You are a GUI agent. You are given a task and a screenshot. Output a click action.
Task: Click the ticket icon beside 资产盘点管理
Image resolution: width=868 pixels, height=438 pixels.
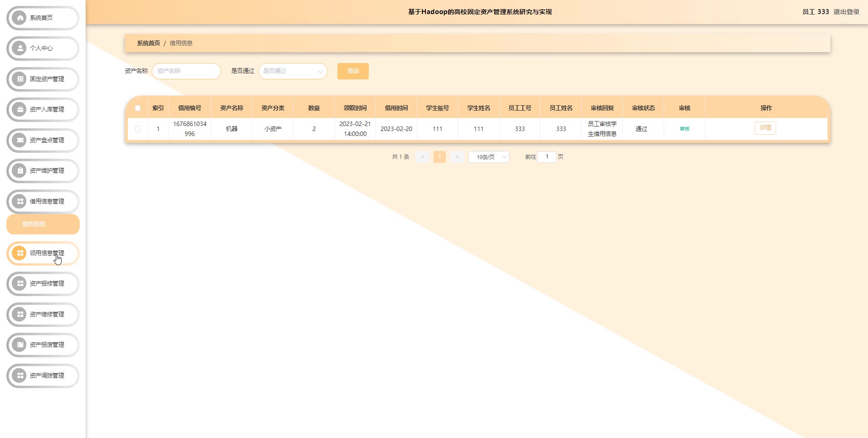coord(20,140)
